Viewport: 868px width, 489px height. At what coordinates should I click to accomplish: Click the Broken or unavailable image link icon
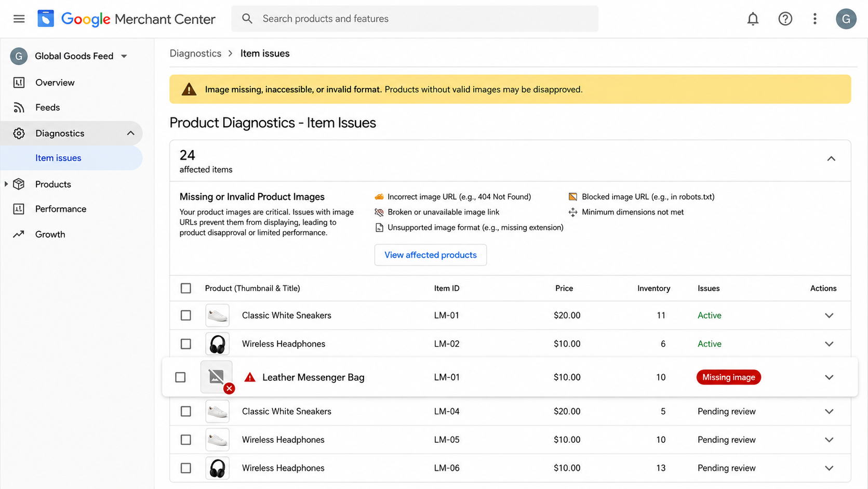379,212
